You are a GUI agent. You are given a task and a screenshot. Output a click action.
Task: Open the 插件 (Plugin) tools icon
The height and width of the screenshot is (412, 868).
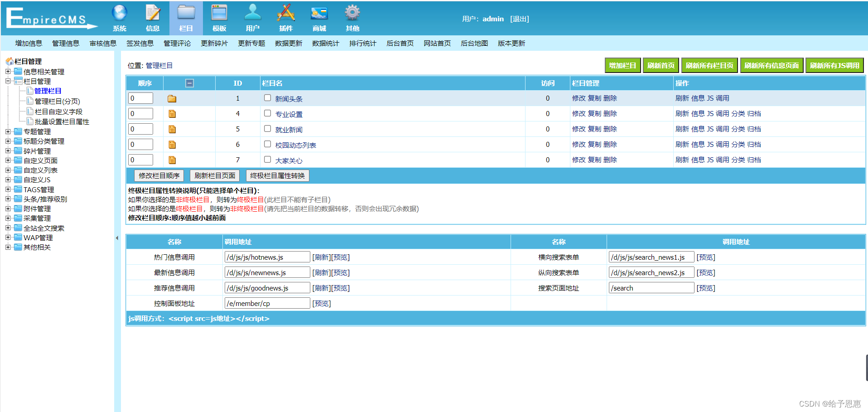click(286, 13)
